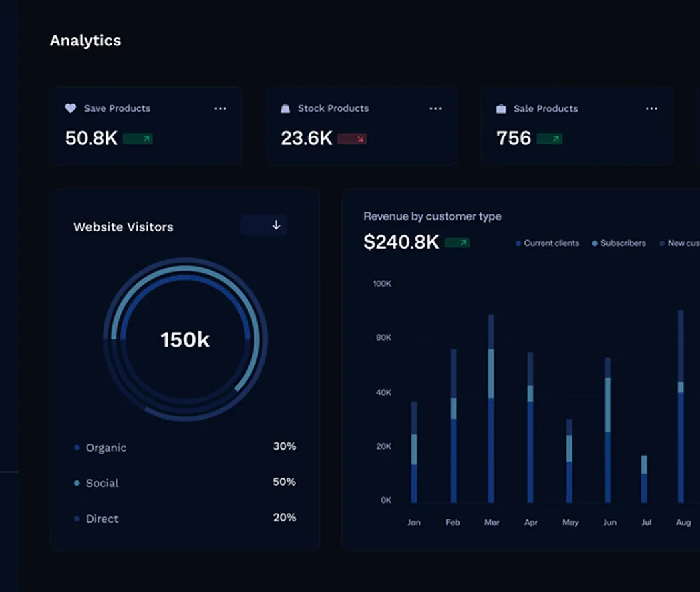Click the Aug revenue bar

(x=681, y=407)
